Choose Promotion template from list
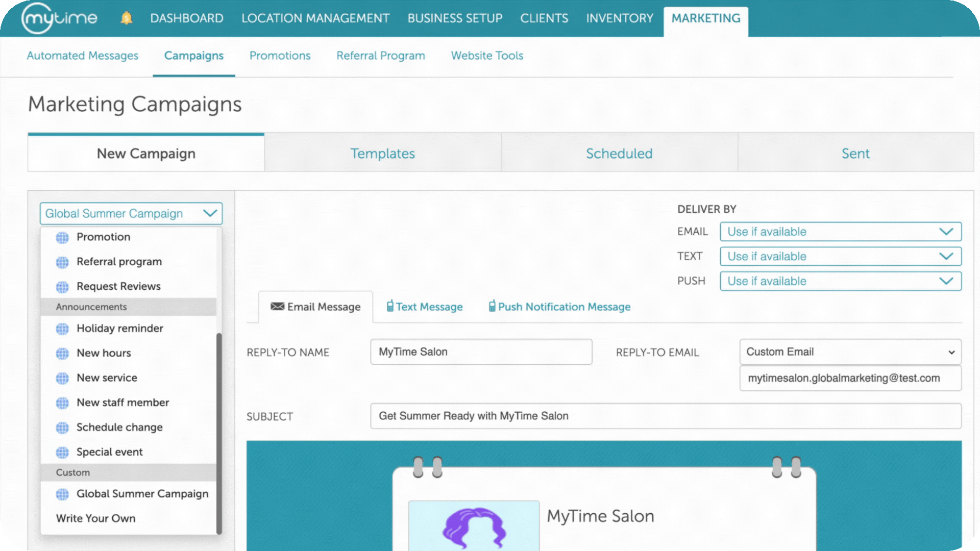The image size is (980, 551). 129,237
